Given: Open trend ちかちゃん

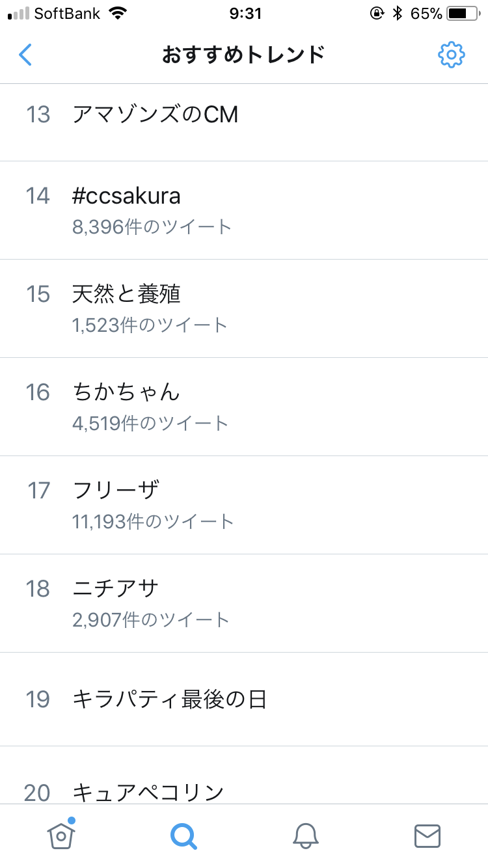Looking at the screenshot, I should pos(126,392).
